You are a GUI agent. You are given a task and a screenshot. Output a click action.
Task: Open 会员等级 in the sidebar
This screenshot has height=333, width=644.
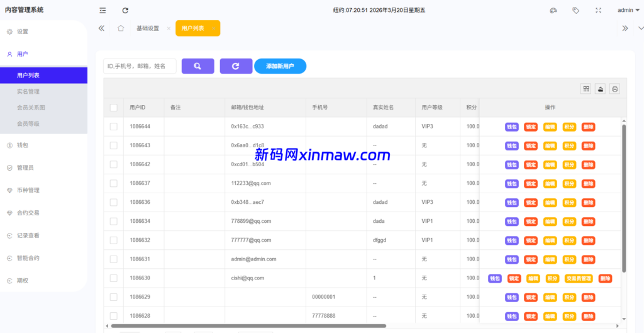(43, 124)
